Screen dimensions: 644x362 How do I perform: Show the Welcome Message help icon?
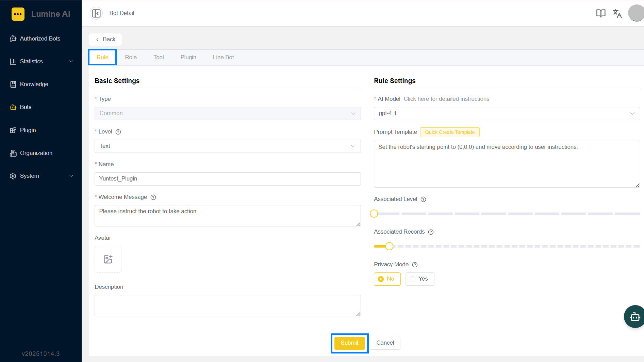tap(153, 197)
